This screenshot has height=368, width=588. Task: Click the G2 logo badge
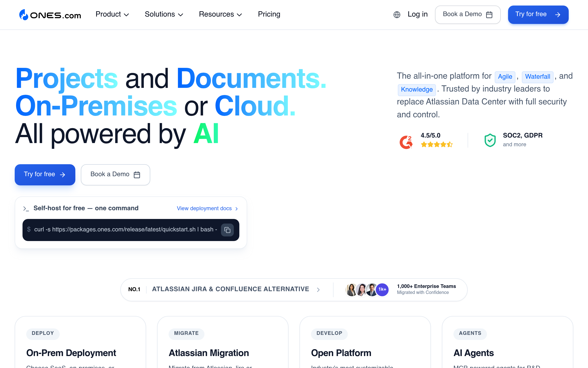(406, 142)
